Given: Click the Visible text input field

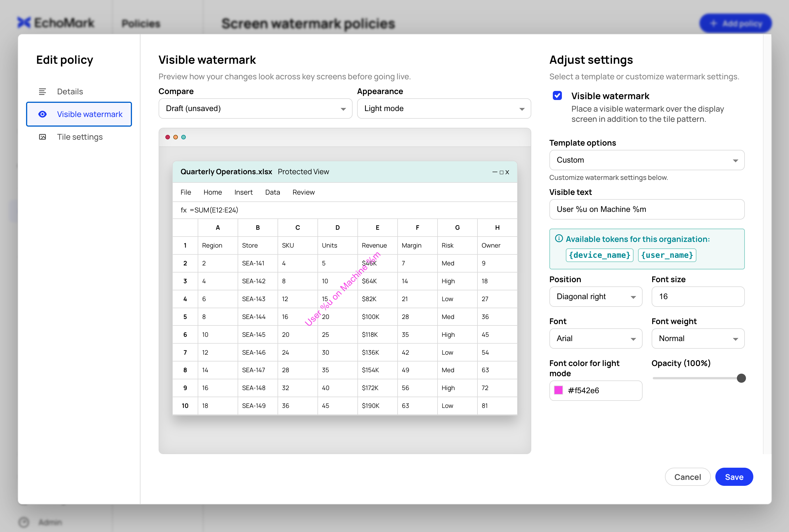Looking at the screenshot, I should (647, 209).
